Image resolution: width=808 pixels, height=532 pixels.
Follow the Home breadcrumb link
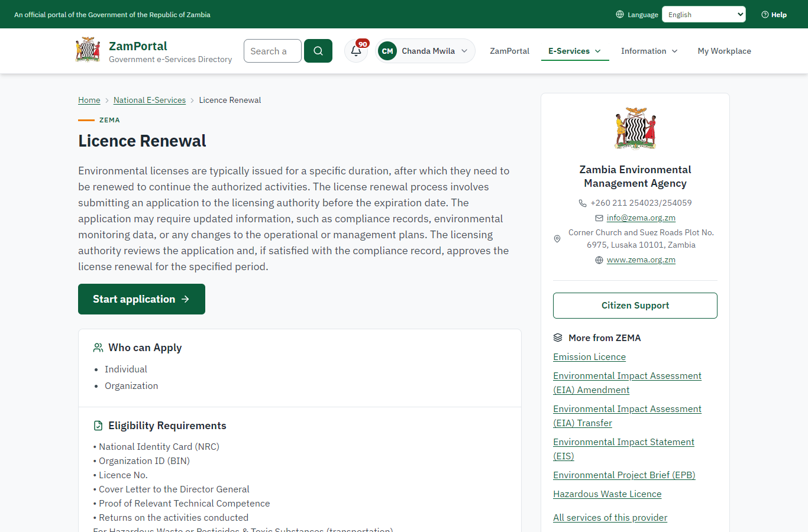(89, 100)
